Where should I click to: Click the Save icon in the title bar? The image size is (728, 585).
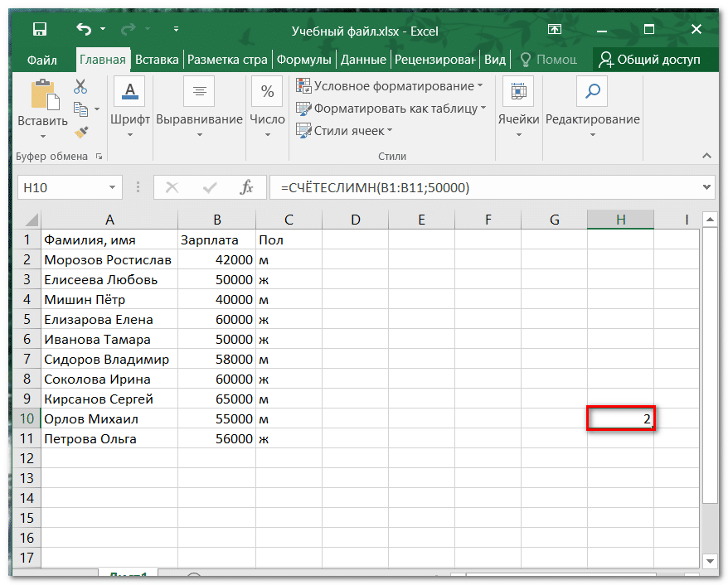point(39,30)
